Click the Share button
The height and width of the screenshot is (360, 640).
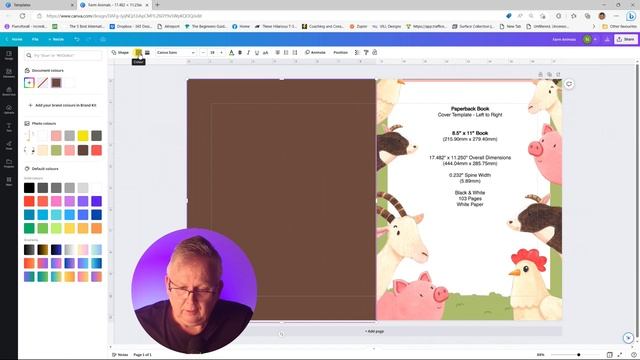pyautogui.click(x=626, y=39)
